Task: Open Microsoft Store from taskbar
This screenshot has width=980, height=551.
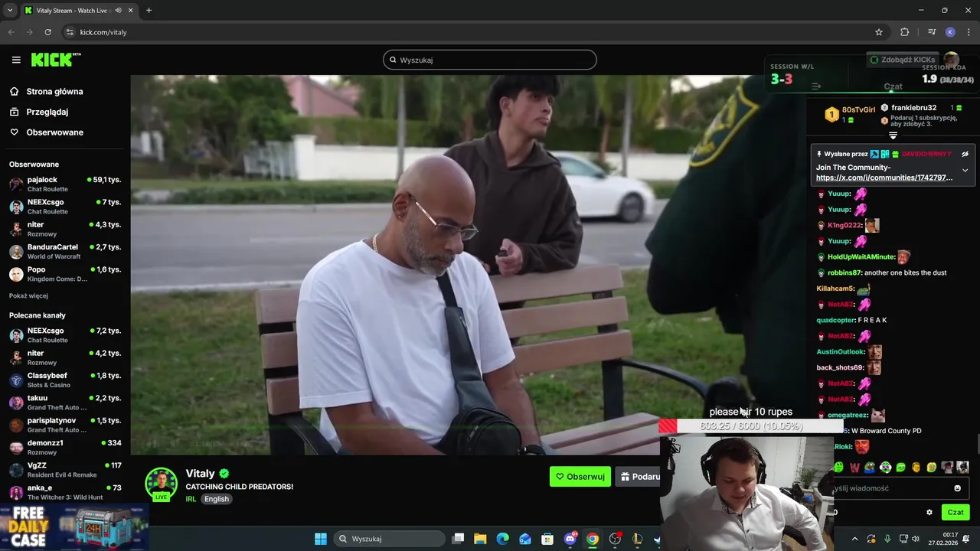Action: [547, 539]
